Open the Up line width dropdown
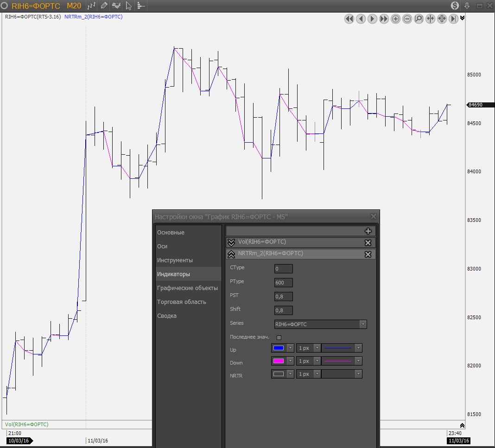This screenshot has height=448, width=495. [317, 348]
